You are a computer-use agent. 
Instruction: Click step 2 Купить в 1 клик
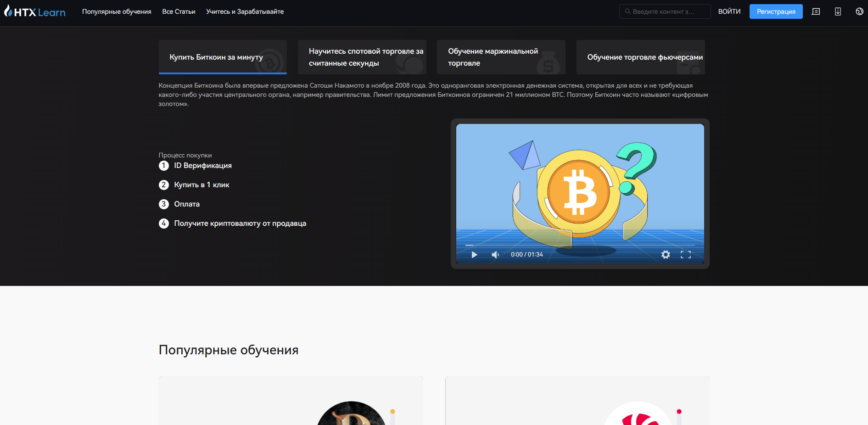point(194,185)
